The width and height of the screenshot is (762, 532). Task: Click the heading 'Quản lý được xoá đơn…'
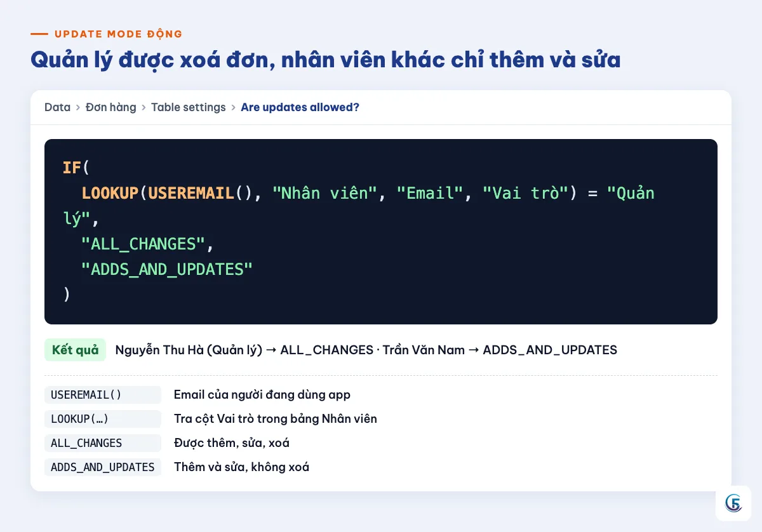[x=325, y=60]
